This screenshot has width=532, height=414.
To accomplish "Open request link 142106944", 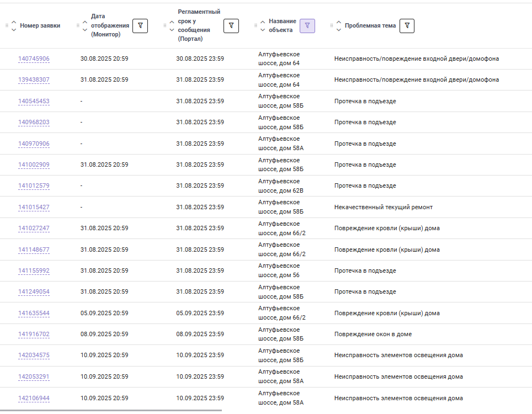I will point(34,398).
